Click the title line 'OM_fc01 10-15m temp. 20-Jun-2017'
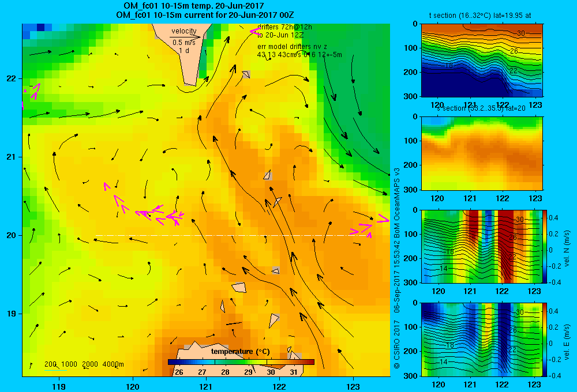This screenshot has width=577, height=392. [193, 6]
